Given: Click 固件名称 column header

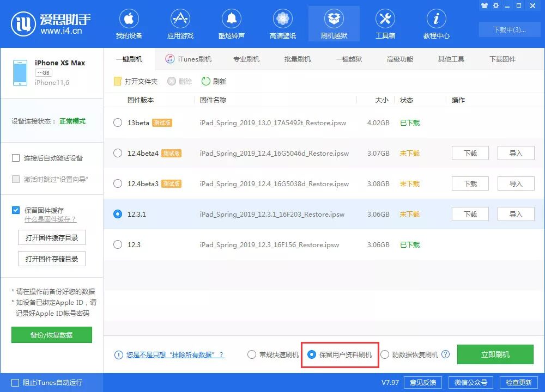Looking at the screenshot, I should coord(213,100).
